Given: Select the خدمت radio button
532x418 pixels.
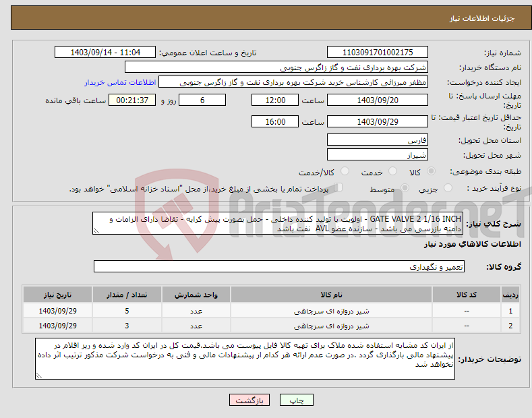Looking at the screenshot, I should [392, 171].
